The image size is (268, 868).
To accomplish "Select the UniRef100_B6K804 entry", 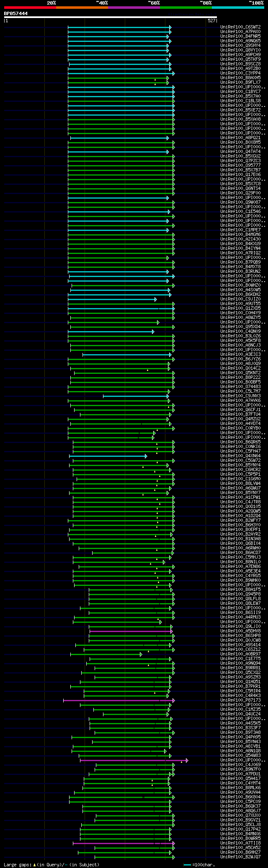I will (x=240, y=797).
